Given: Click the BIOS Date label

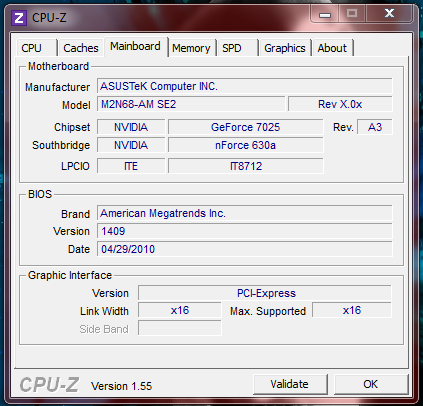Looking at the screenshot, I should point(79,249).
